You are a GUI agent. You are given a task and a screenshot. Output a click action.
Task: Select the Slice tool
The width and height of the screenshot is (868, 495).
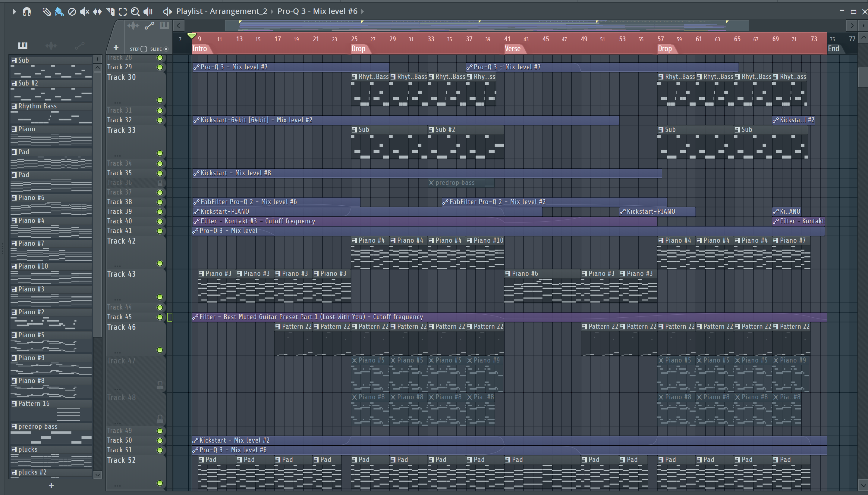(110, 12)
